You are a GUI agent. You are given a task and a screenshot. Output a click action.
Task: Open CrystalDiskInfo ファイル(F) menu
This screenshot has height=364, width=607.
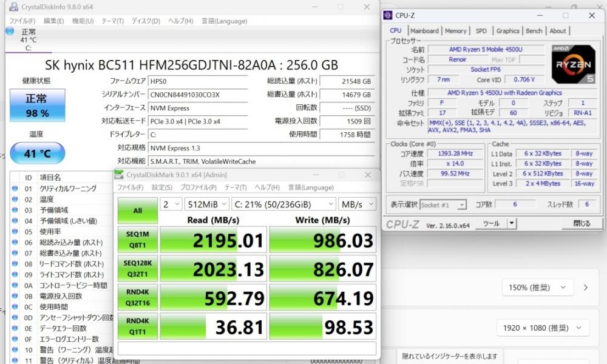coord(22,21)
